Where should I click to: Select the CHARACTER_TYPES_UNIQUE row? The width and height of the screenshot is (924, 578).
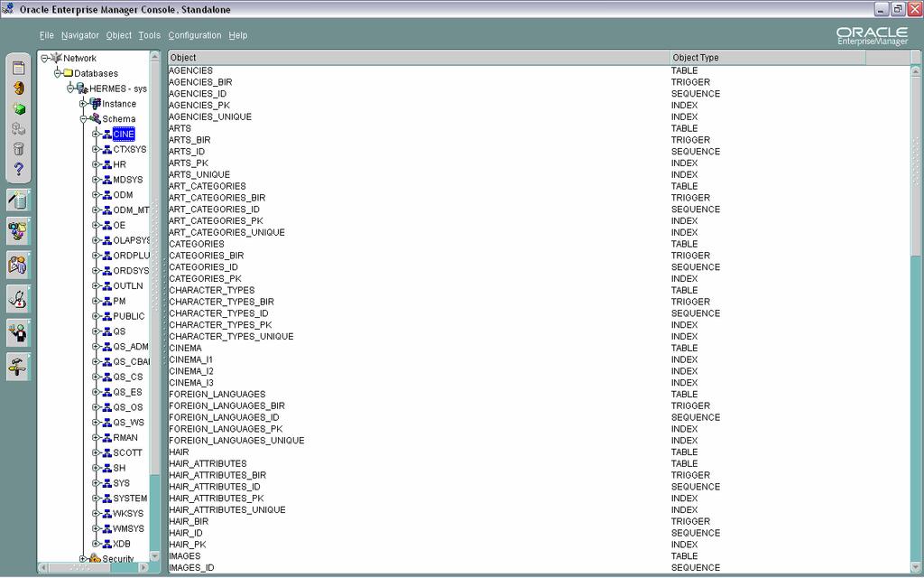pos(540,336)
